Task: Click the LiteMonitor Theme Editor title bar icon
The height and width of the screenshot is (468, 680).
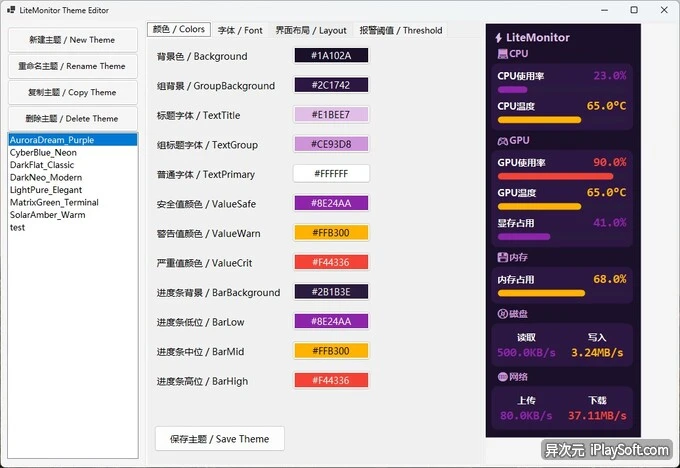Action: [x=11, y=10]
